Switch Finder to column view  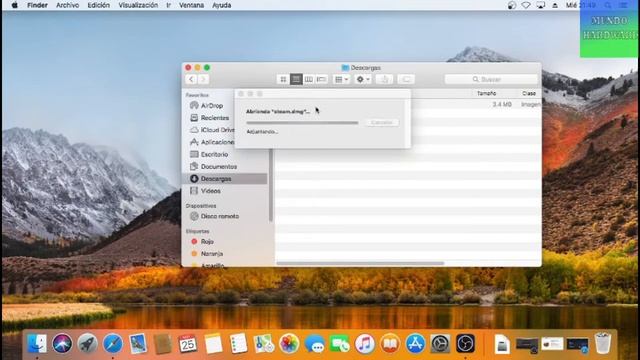(x=309, y=79)
